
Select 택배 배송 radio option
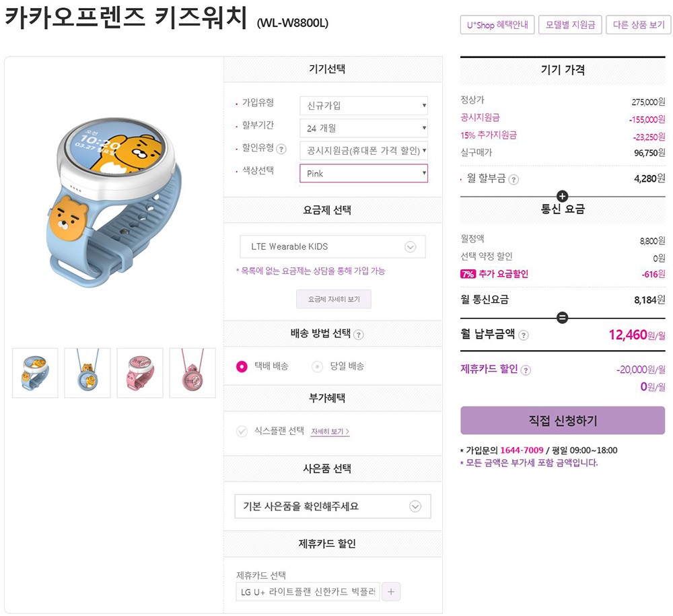[x=242, y=366]
